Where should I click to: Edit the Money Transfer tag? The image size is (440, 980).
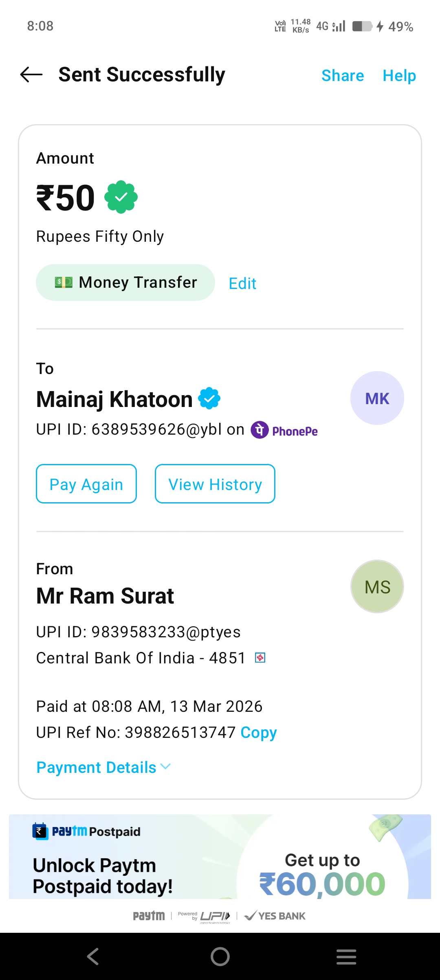242,283
